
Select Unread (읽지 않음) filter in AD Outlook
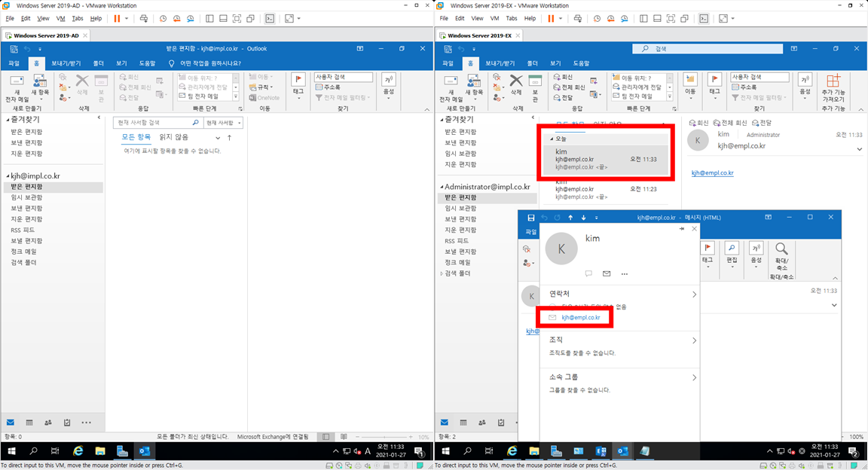[x=174, y=137]
